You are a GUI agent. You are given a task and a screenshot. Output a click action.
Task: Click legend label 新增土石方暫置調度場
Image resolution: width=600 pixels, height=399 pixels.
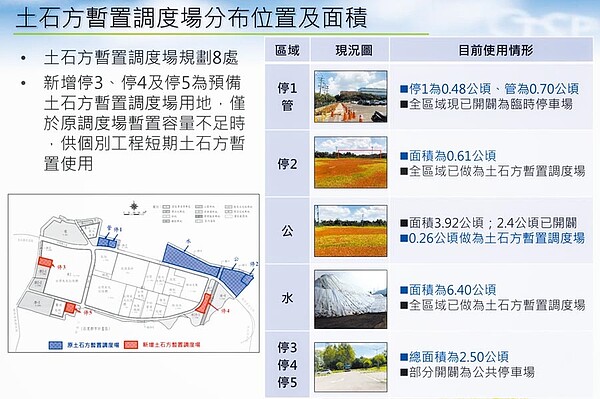pyautogui.click(x=171, y=345)
